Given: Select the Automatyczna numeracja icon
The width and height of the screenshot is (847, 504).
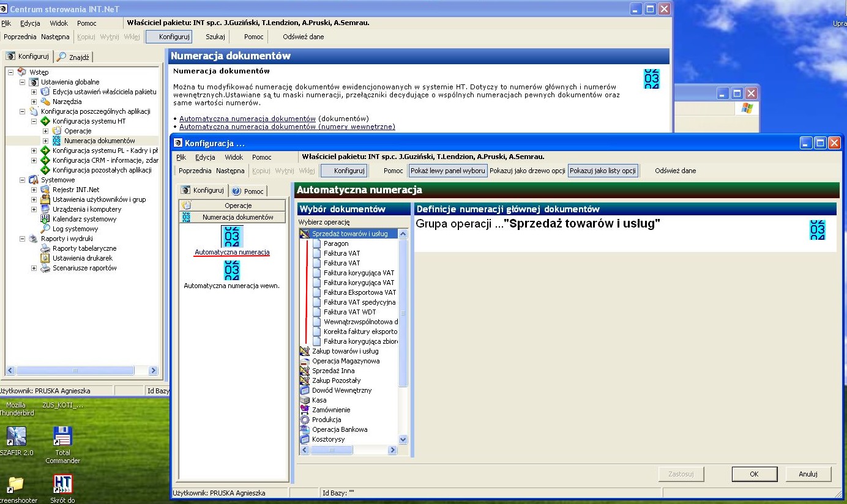Looking at the screenshot, I should [x=232, y=236].
